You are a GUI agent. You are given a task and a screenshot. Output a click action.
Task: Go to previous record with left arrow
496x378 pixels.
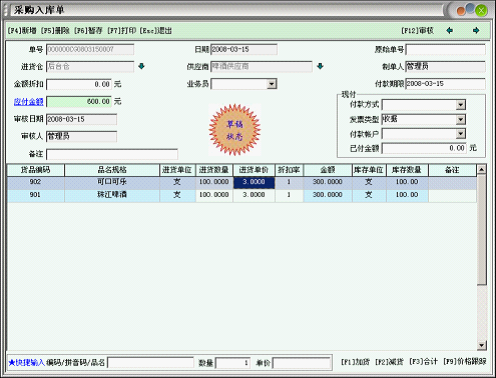coord(450,31)
